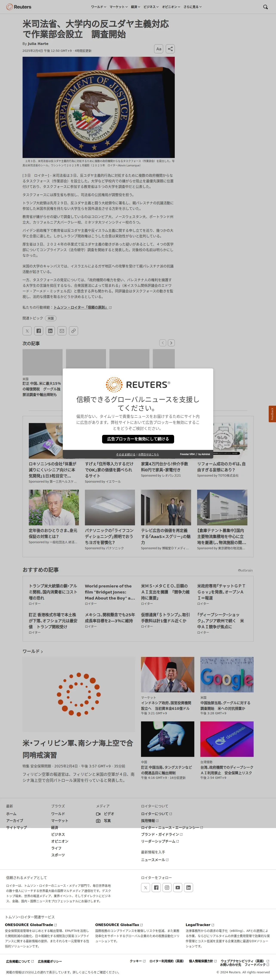Open footer スポーツ link
The height and width of the screenshot is (980, 276).
58,855
